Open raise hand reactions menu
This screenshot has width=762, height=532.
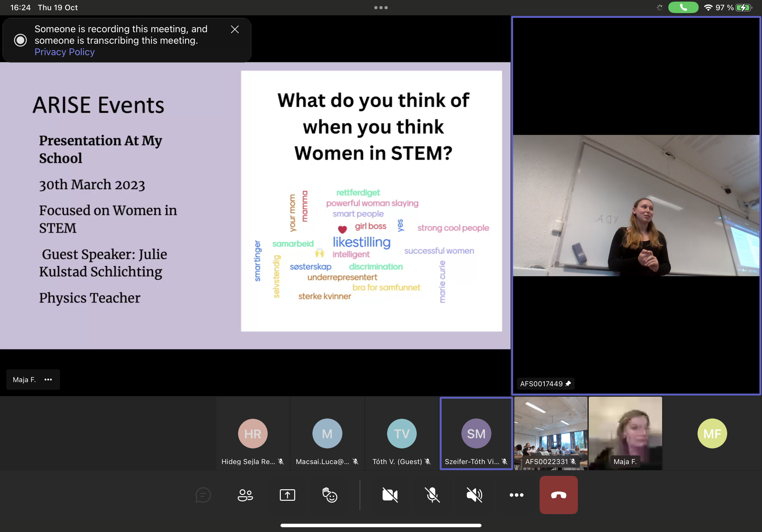pyautogui.click(x=330, y=495)
